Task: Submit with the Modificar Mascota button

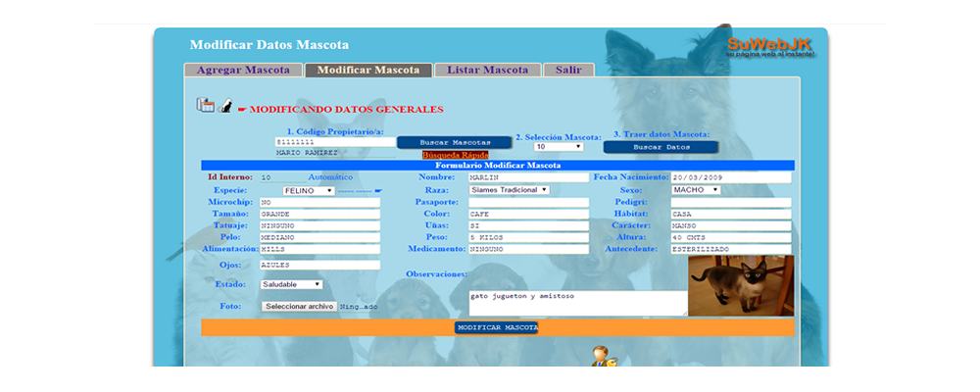Action: [x=497, y=326]
